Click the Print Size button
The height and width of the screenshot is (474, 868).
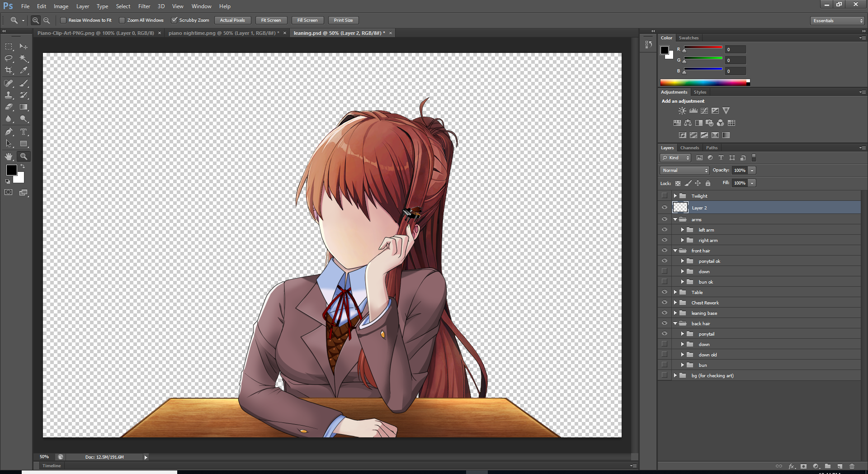pyautogui.click(x=343, y=20)
